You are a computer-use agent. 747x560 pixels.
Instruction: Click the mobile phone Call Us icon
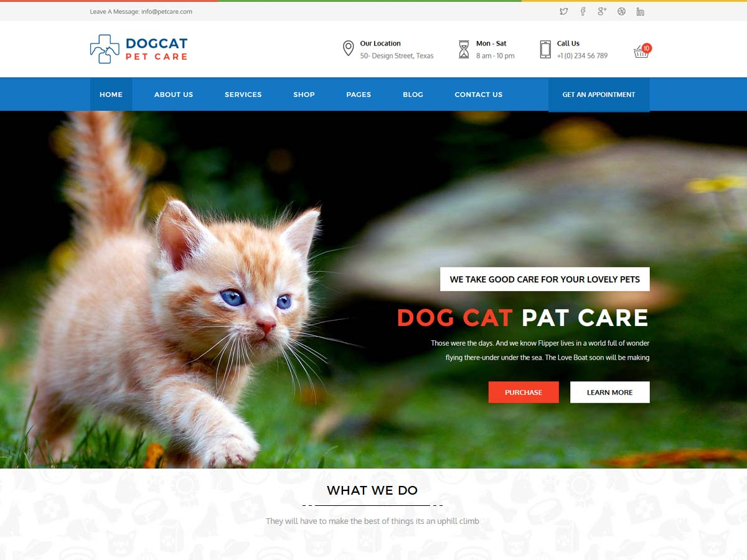(545, 49)
